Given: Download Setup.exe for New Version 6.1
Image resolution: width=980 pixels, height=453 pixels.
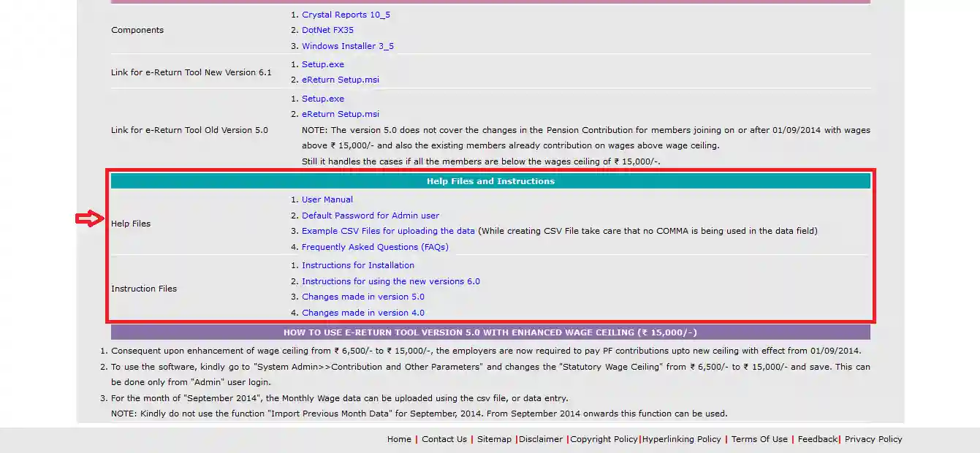Looking at the screenshot, I should (x=322, y=64).
